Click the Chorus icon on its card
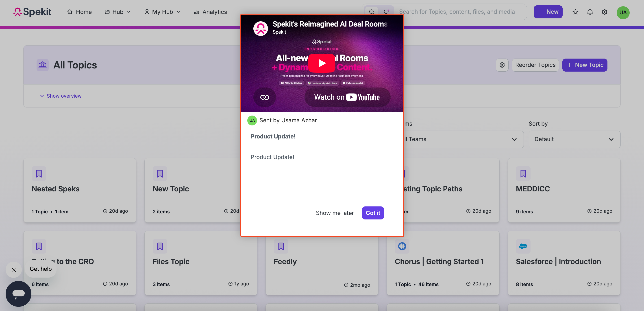Viewport: 644px width, 311px height. coord(402,246)
